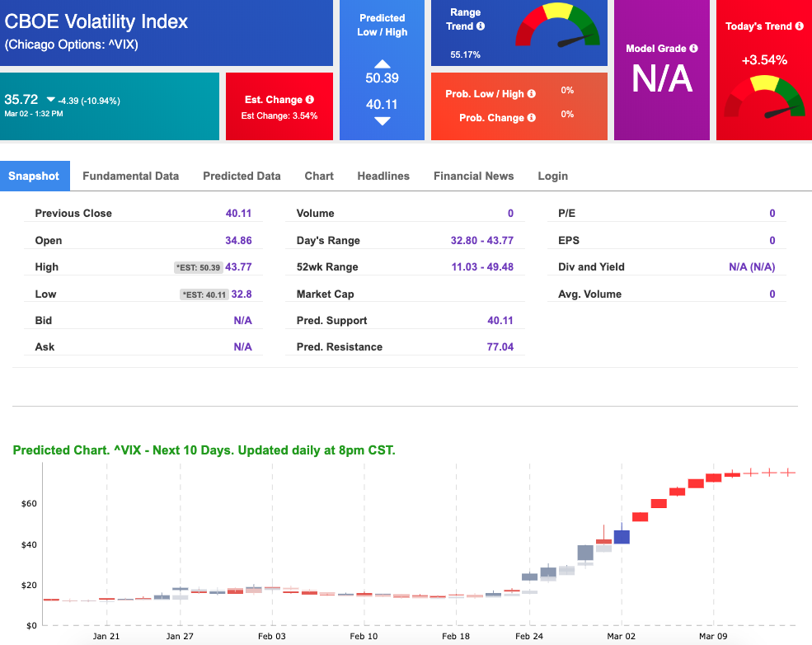Click the CBOE Volatility Index title
The image size is (812, 645).
coord(96,21)
